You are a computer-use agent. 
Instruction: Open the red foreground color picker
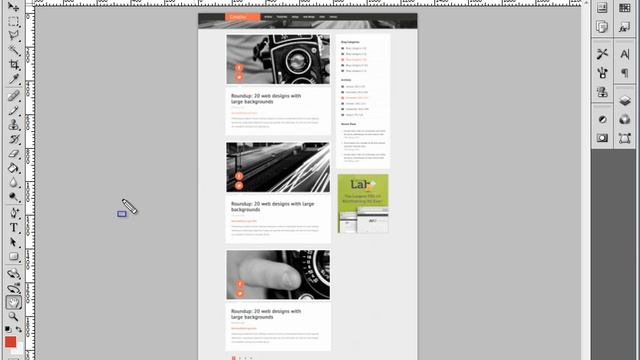point(10,342)
